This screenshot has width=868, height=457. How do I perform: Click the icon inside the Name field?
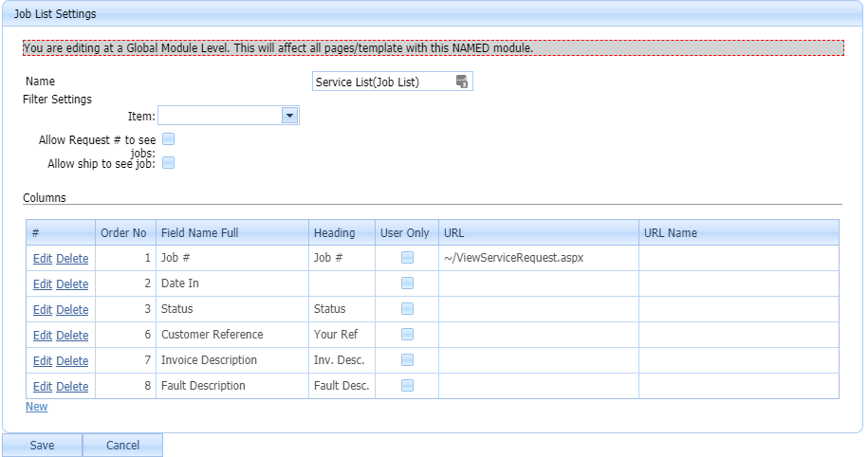pos(462,82)
